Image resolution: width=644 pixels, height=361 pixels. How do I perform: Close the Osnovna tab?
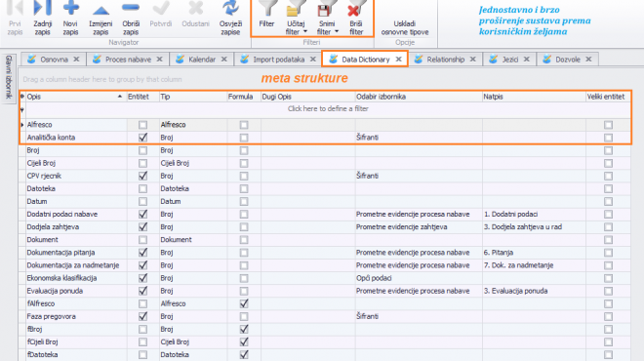(76, 60)
